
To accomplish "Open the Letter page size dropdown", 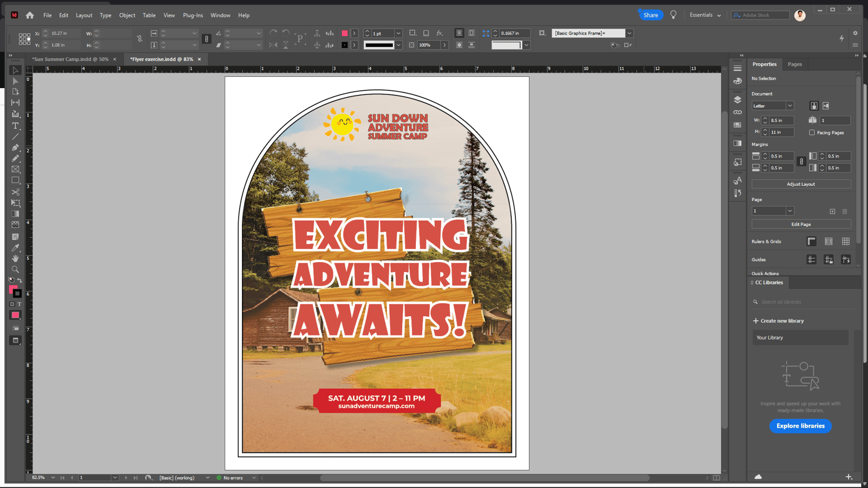I will [x=789, y=106].
